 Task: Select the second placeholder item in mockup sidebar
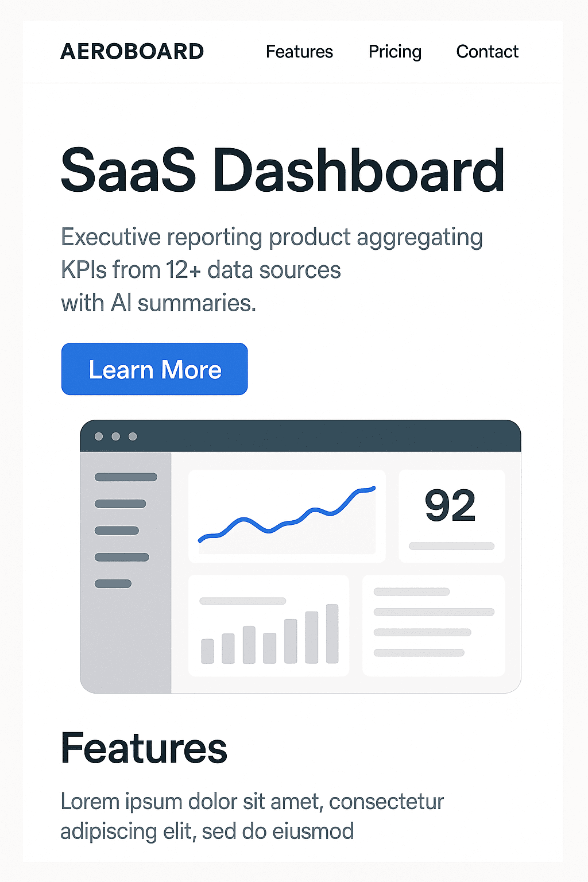pos(120,504)
